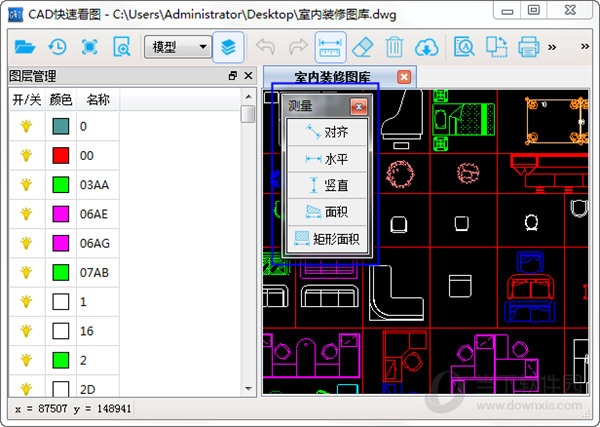Click the 颜色 column header
Viewport: 600px width, 427px height.
[60, 100]
